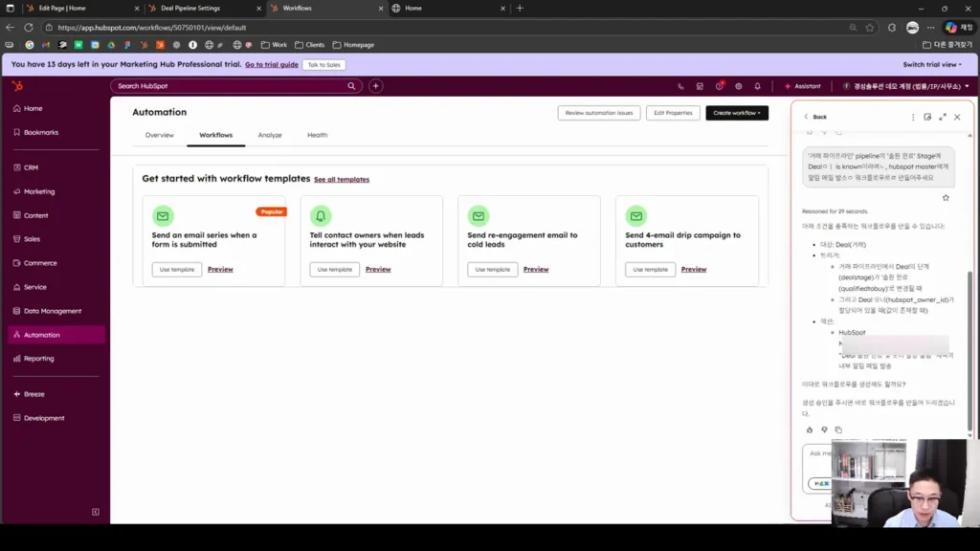Open the assistant panel's three-dot options menu
Screen dimensions: 980x551
913,117
